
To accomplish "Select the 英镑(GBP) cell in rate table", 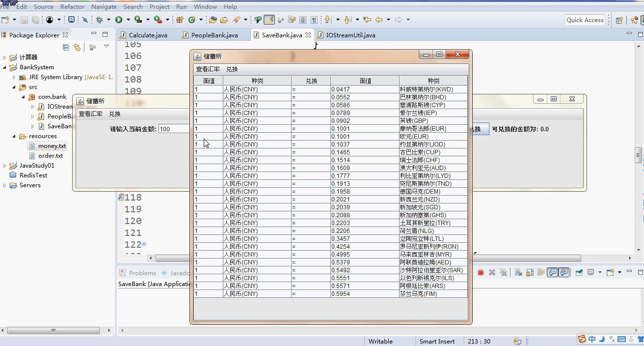I will [x=433, y=120].
